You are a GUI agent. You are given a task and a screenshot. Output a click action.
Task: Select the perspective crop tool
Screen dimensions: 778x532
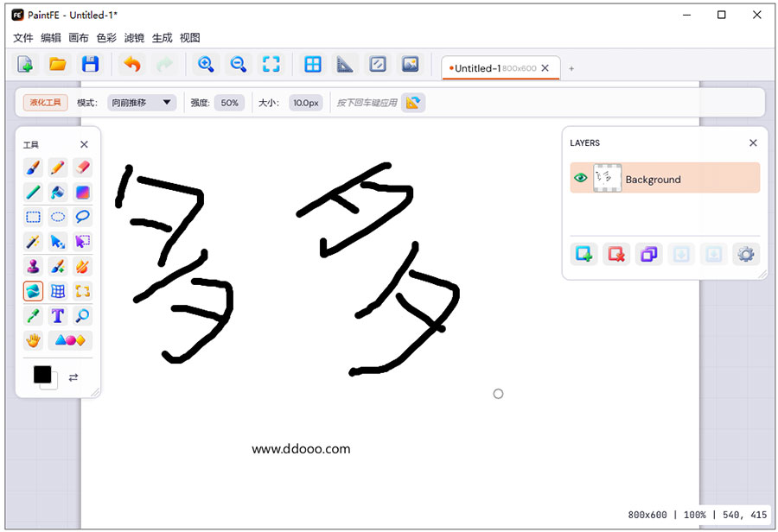pos(82,291)
